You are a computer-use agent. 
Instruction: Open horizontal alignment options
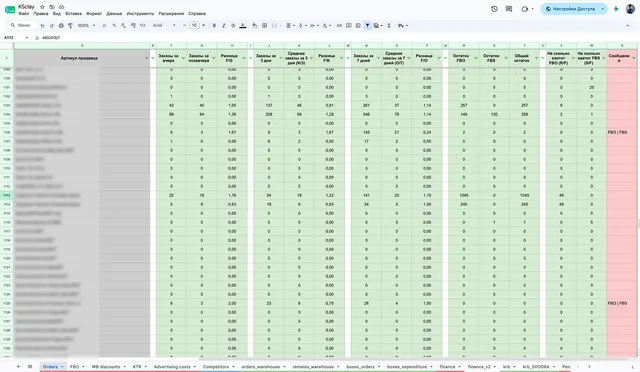coord(289,25)
